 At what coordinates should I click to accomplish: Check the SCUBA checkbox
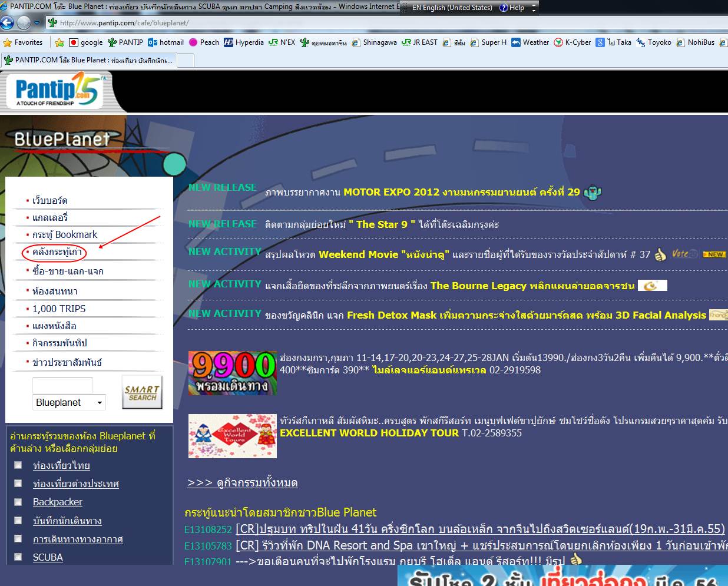pos(18,557)
